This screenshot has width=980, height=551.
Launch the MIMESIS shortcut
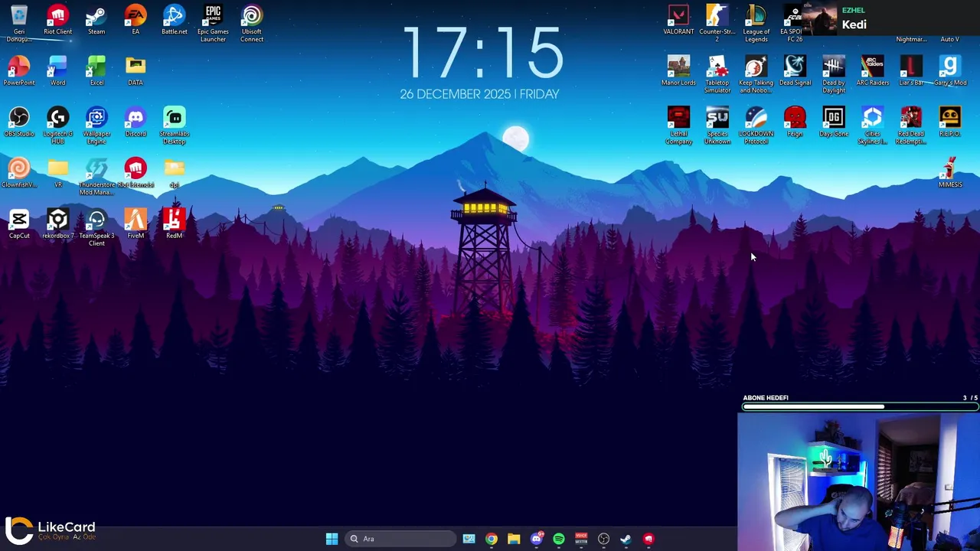click(x=950, y=173)
